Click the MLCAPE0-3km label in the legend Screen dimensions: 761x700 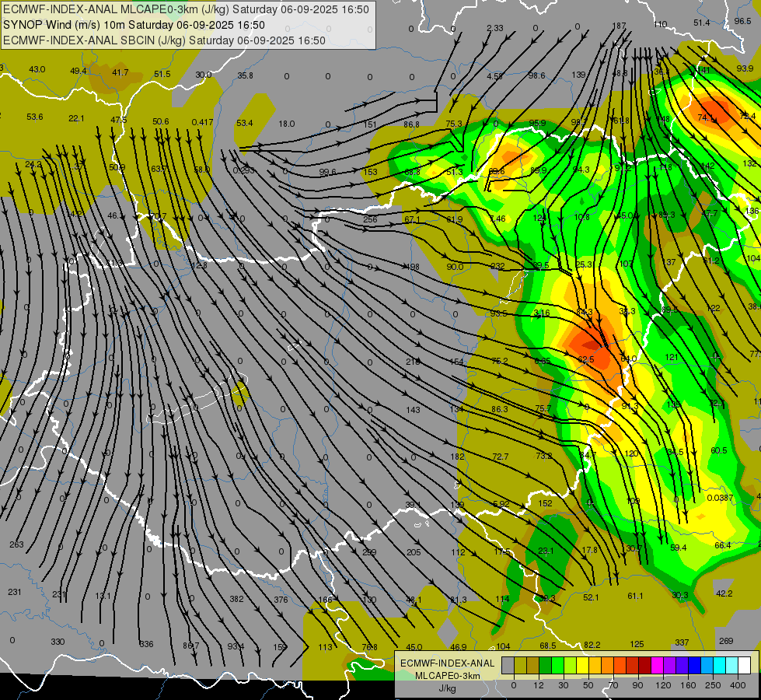[448, 676]
